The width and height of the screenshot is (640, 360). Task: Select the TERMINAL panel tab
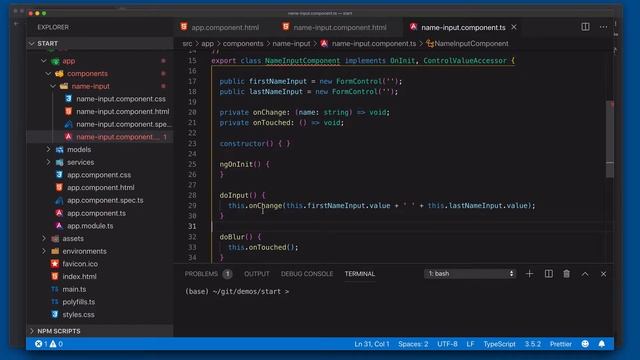click(x=360, y=274)
